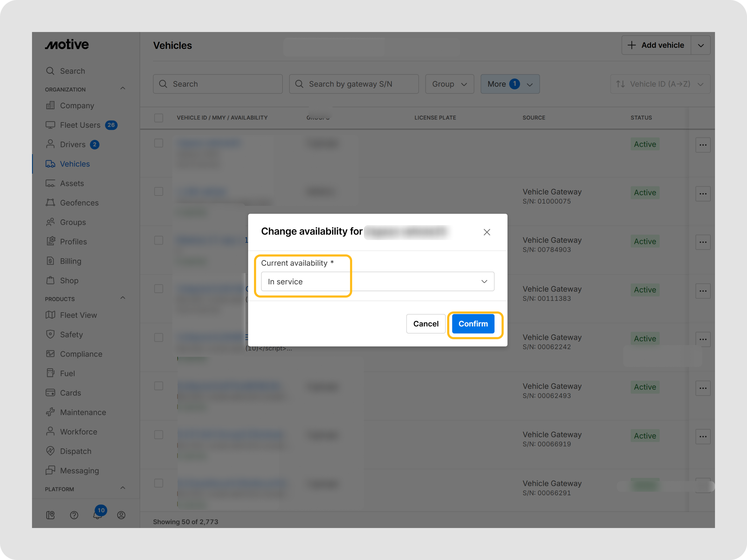Check the row with S/N 01000075
Screen dimensions: 747x560
tap(159, 191)
